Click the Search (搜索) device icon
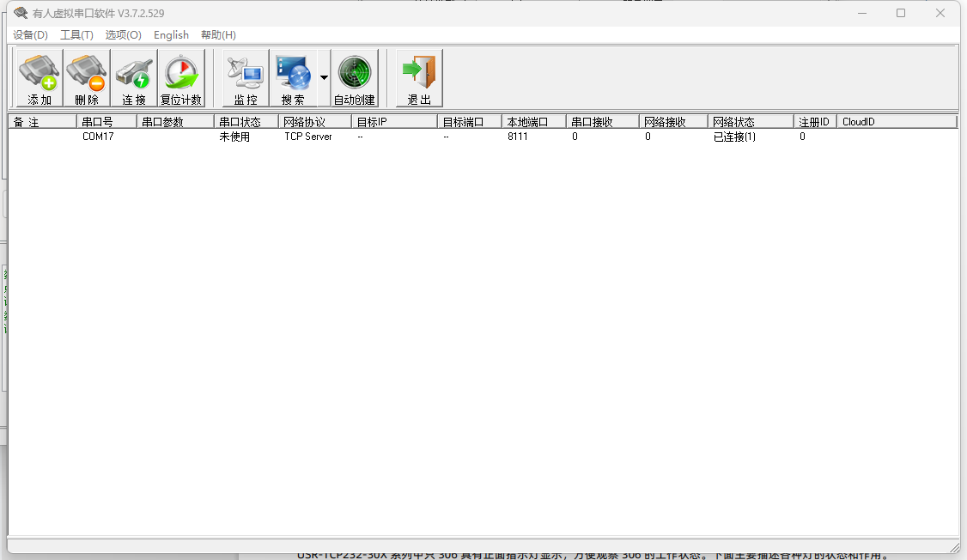This screenshot has height=560, width=967. coord(293,78)
